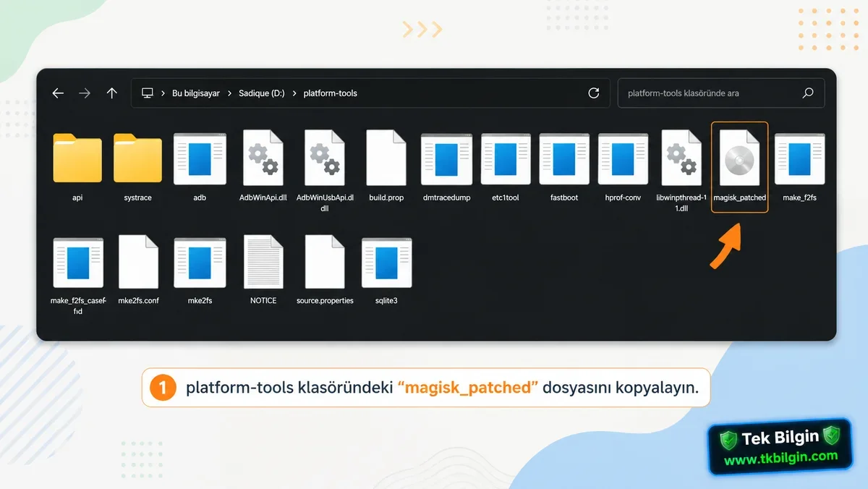Click the etc1tool file name label
This screenshot has width=868, height=489.
tap(506, 197)
